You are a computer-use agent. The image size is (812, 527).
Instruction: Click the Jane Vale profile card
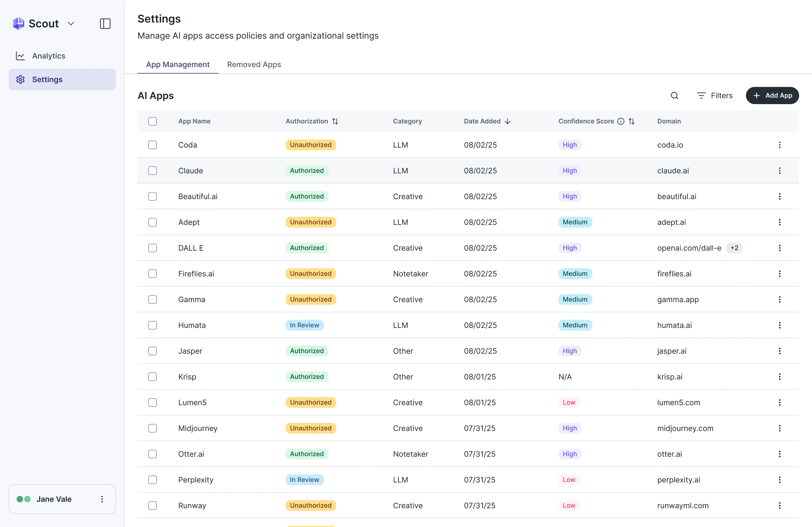coord(62,499)
